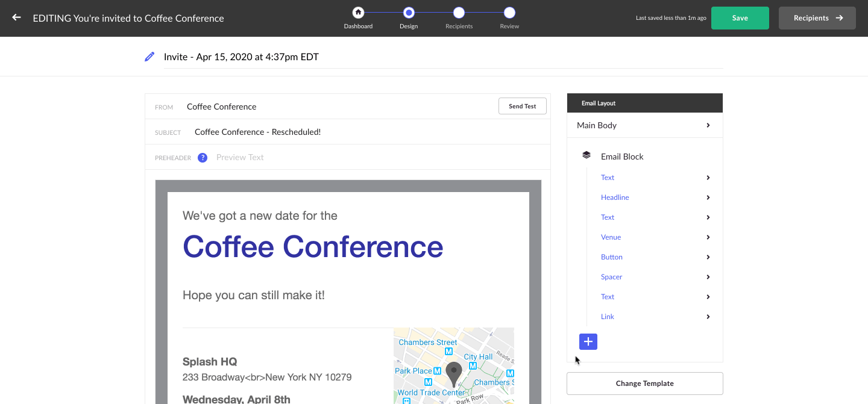Click the Subject field text
The width and height of the screenshot is (868, 404).
coord(257,132)
